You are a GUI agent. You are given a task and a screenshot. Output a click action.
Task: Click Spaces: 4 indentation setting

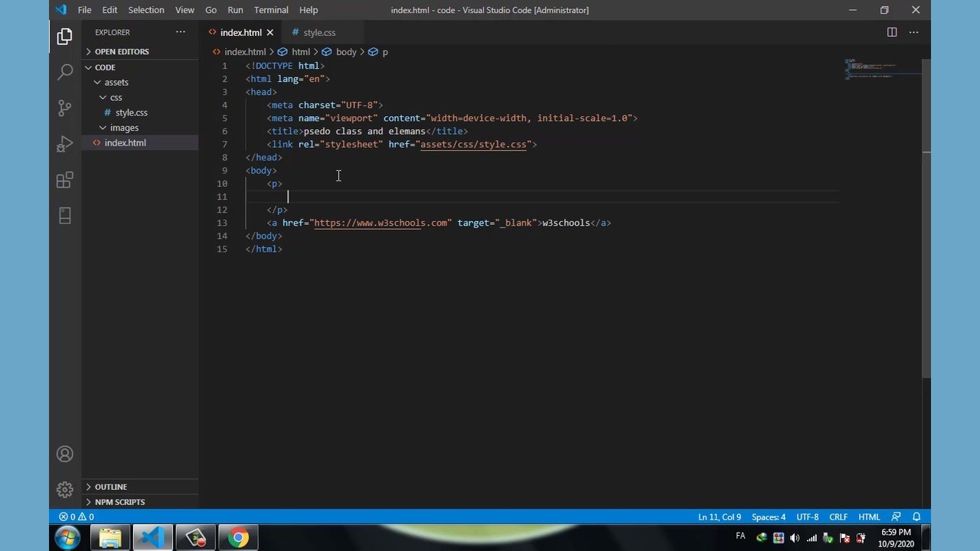(768, 517)
